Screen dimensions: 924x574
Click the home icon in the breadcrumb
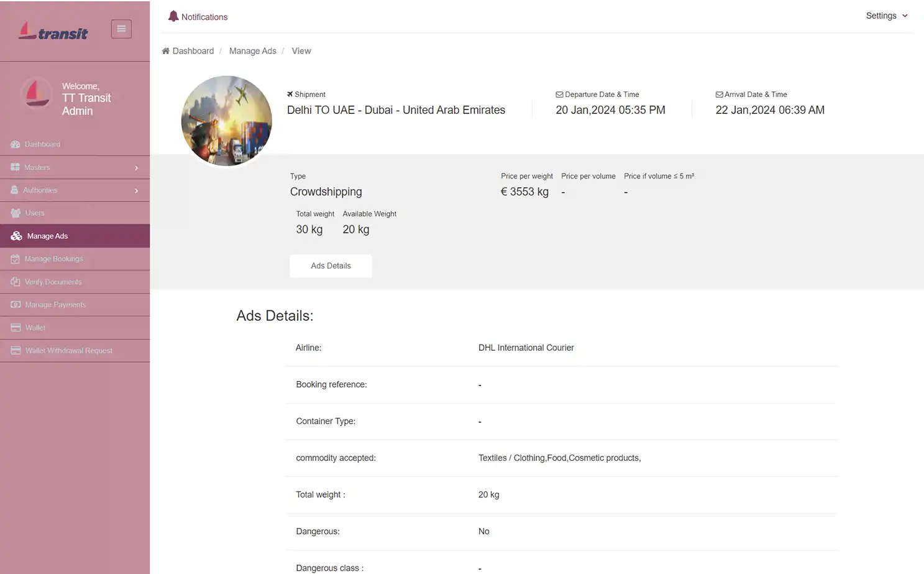[165, 50]
